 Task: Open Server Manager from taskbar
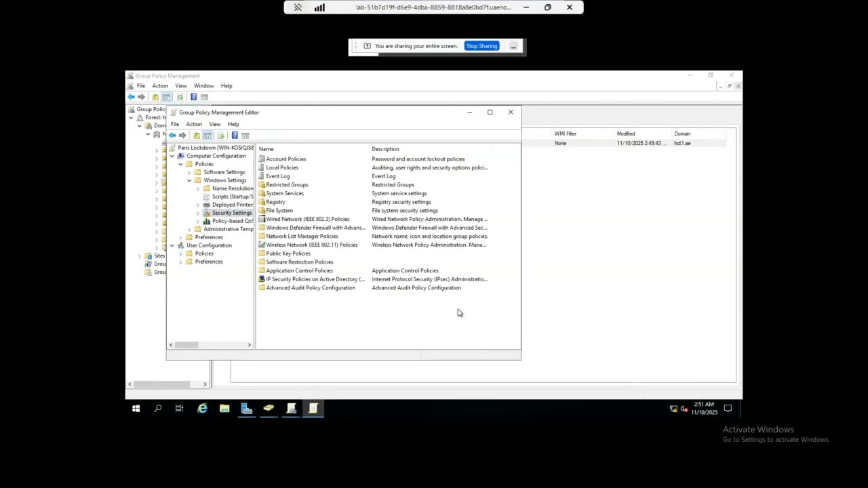[247, 409]
